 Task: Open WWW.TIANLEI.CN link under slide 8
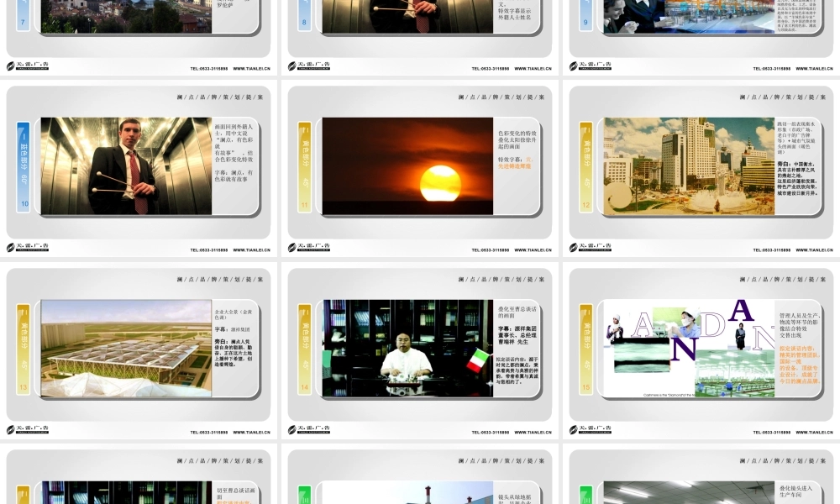point(533,69)
